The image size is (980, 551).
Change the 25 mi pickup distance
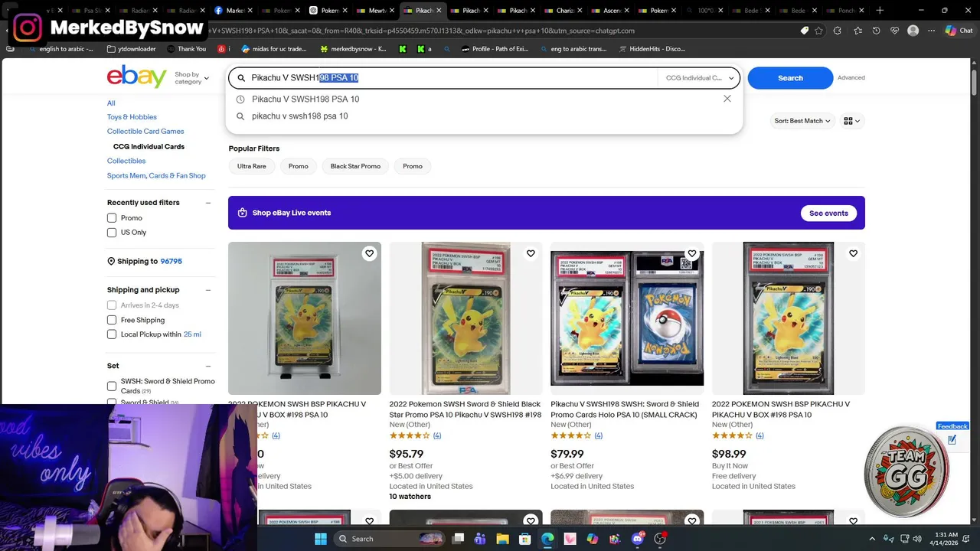pos(192,334)
